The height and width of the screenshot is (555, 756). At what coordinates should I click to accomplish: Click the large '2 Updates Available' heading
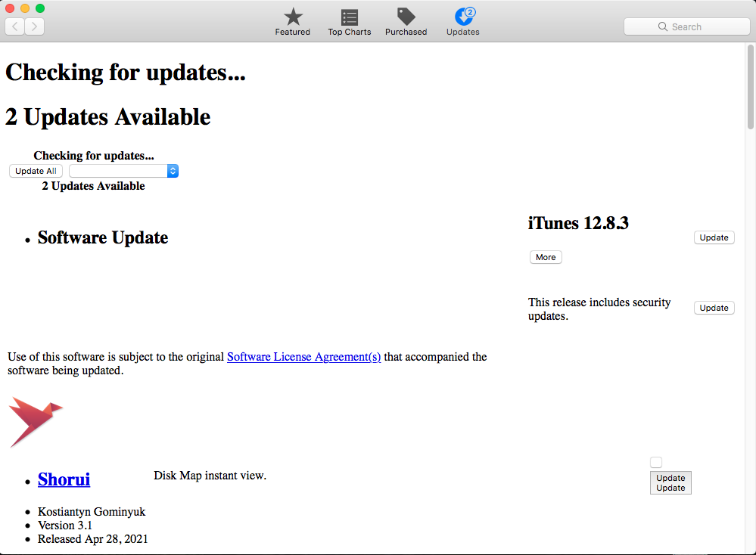108,117
